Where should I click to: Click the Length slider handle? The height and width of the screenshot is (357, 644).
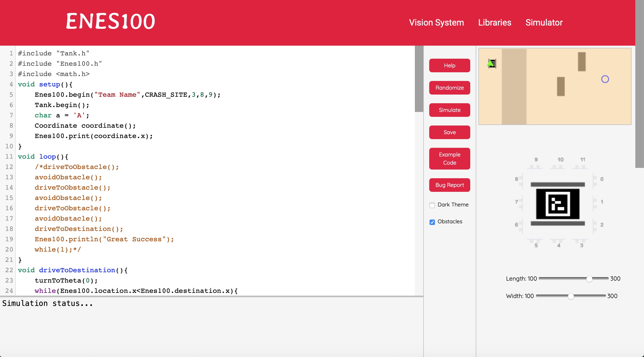(x=589, y=279)
